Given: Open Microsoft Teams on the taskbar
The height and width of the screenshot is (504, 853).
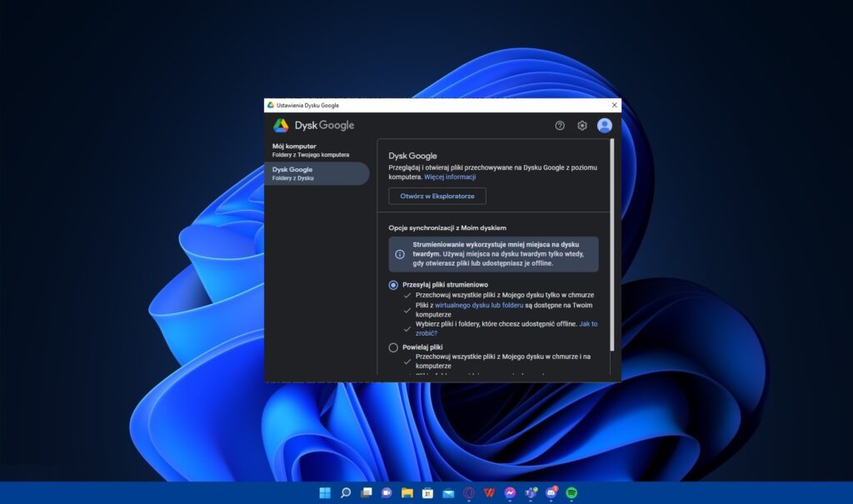Looking at the screenshot, I should pos(531,493).
